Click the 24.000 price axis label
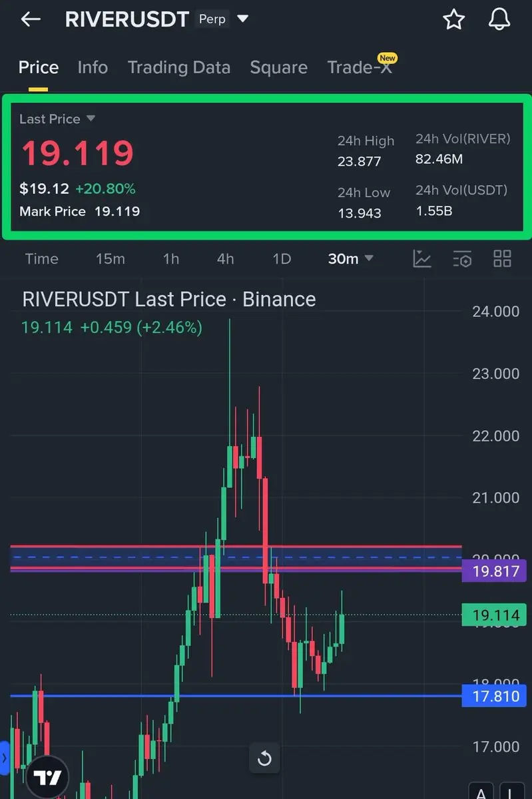 (495, 312)
